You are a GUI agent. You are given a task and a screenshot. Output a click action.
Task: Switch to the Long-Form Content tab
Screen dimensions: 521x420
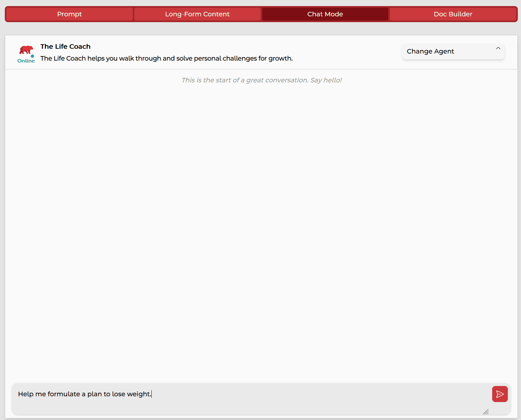click(197, 14)
